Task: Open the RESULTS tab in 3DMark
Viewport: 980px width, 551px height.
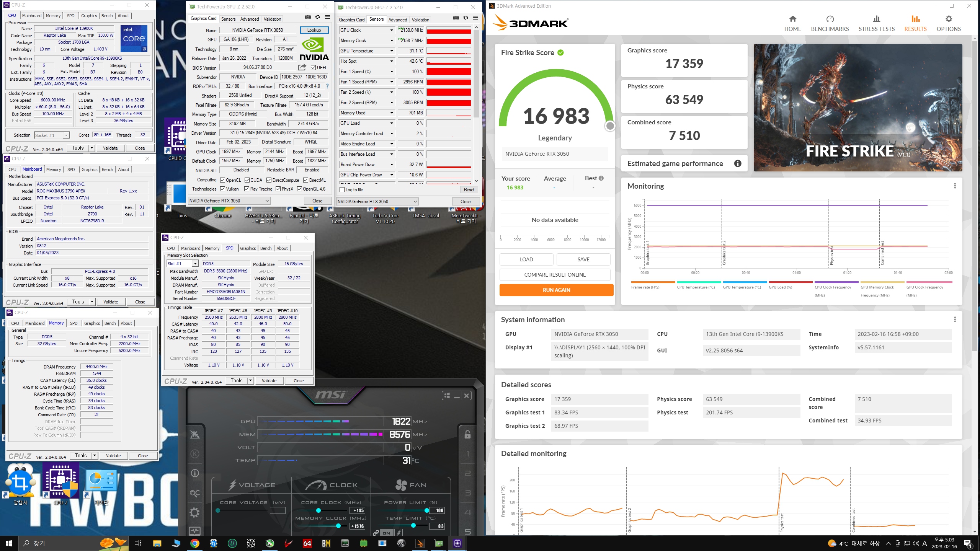Action: (915, 23)
